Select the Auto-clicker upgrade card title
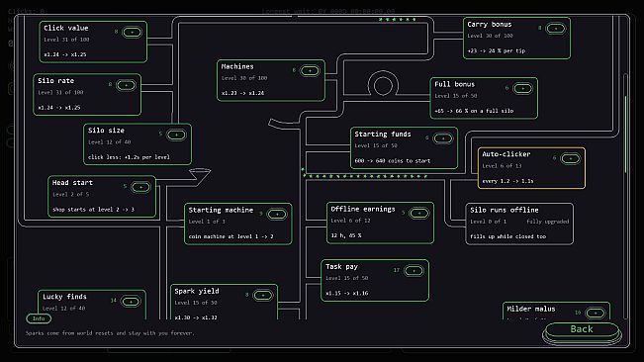The image size is (644, 362). (x=506, y=154)
